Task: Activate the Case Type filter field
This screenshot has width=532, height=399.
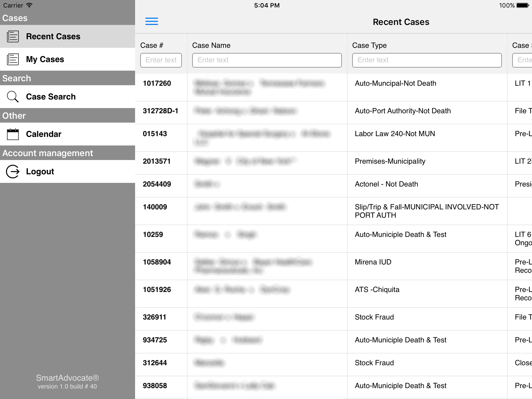Action: pos(427,60)
